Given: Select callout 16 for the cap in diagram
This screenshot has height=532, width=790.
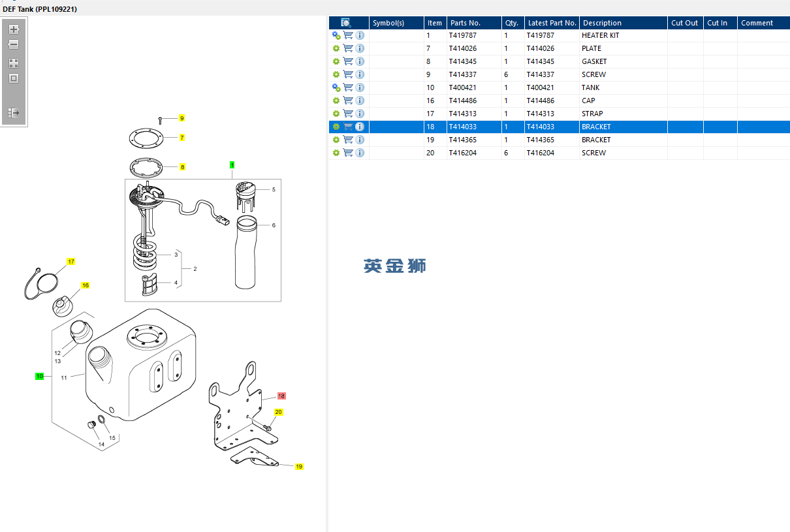Looking at the screenshot, I should (x=85, y=285).
